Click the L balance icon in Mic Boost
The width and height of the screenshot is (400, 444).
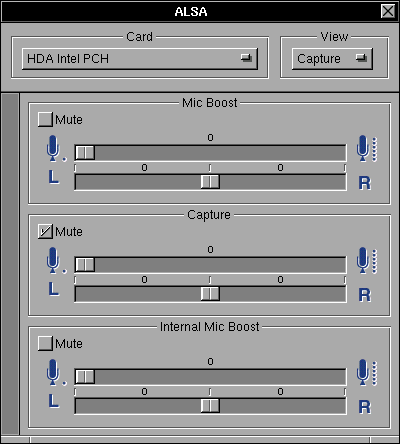(x=54, y=177)
